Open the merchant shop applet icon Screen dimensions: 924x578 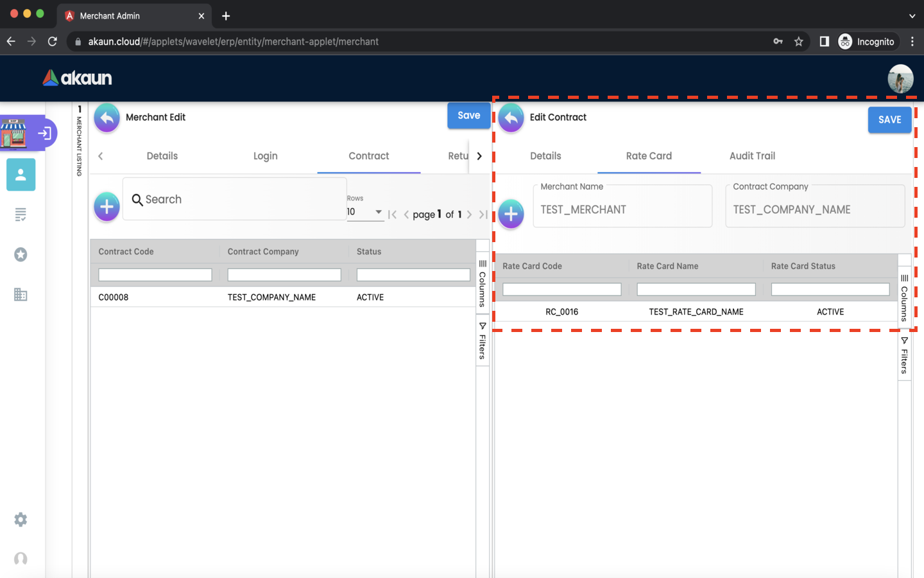pos(14,133)
